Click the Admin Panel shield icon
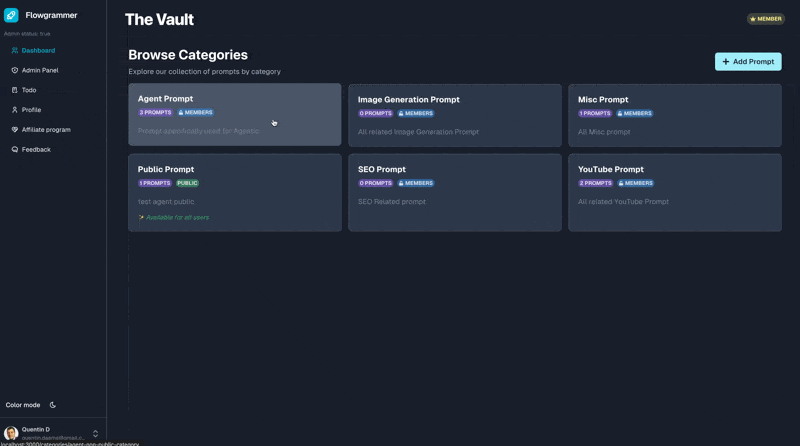The height and width of the screenshot is (446, 800). 15,70
